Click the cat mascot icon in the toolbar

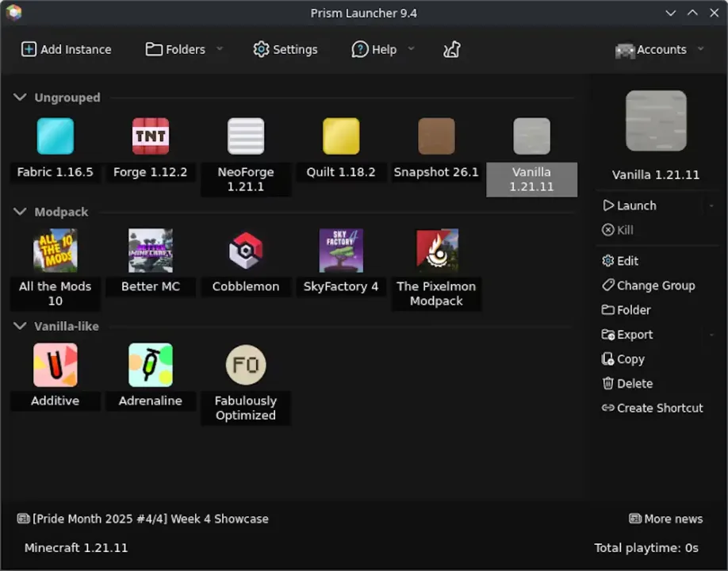tap(452, 49)
